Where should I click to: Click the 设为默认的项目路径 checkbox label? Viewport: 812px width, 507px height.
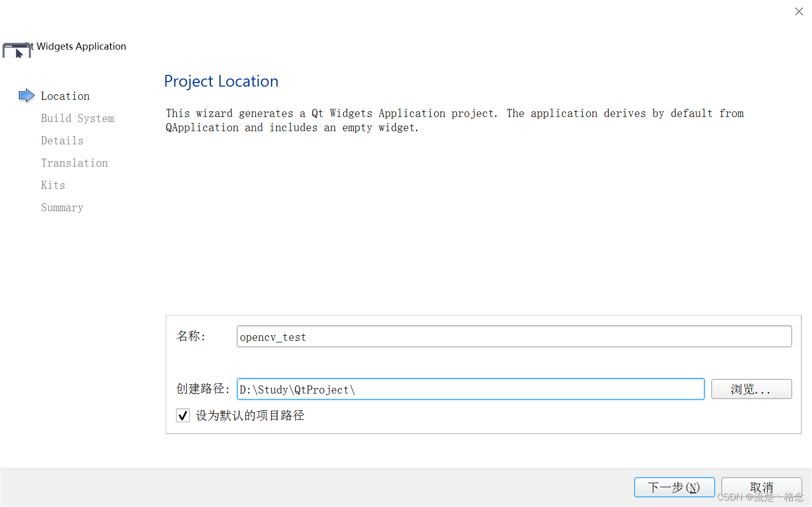click(x=250, y=415)
